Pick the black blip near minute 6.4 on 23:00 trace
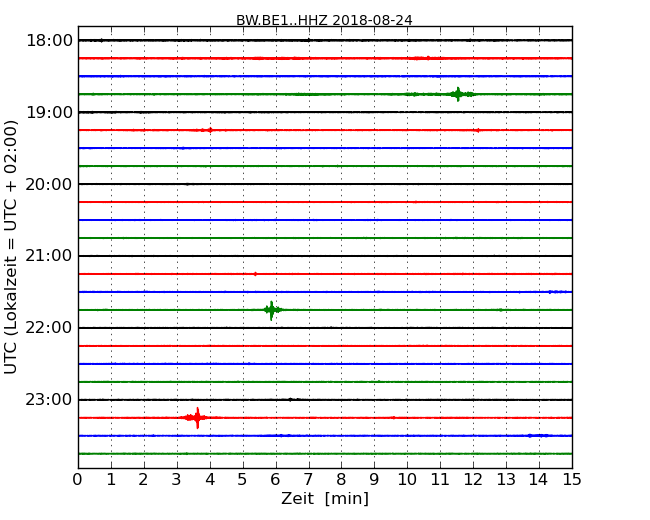 coord(291,399)
